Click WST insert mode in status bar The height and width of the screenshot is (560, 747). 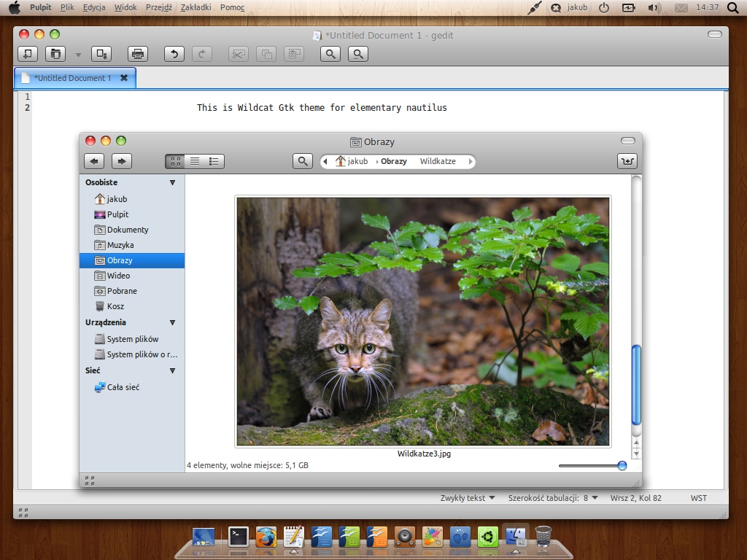[698, 497]
